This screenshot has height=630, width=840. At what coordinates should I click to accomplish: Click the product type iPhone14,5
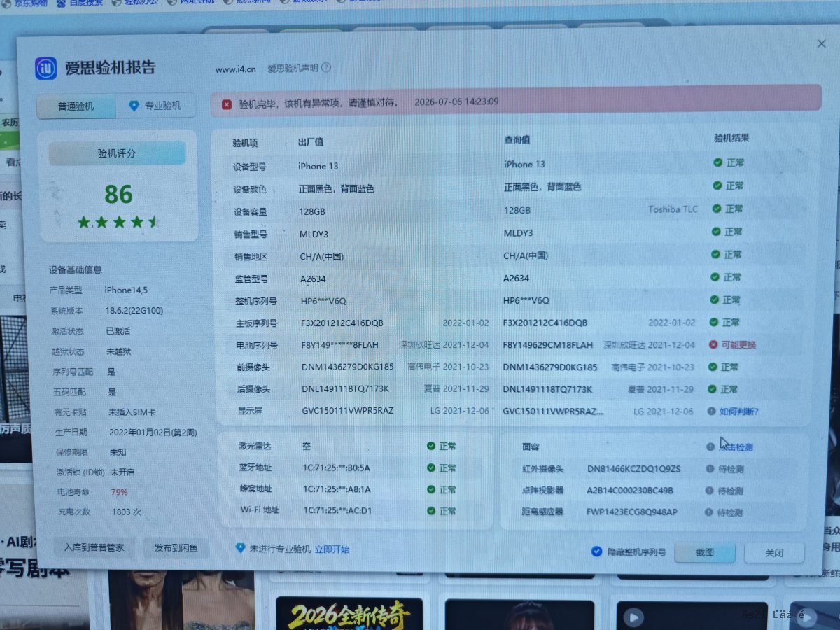(x=125, y=290)
